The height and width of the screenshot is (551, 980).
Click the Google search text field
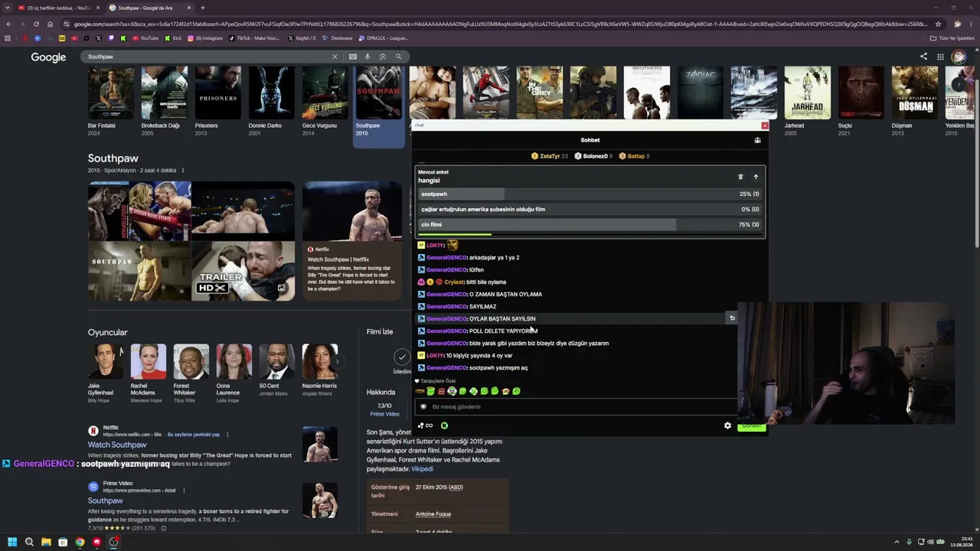(207, 57)
